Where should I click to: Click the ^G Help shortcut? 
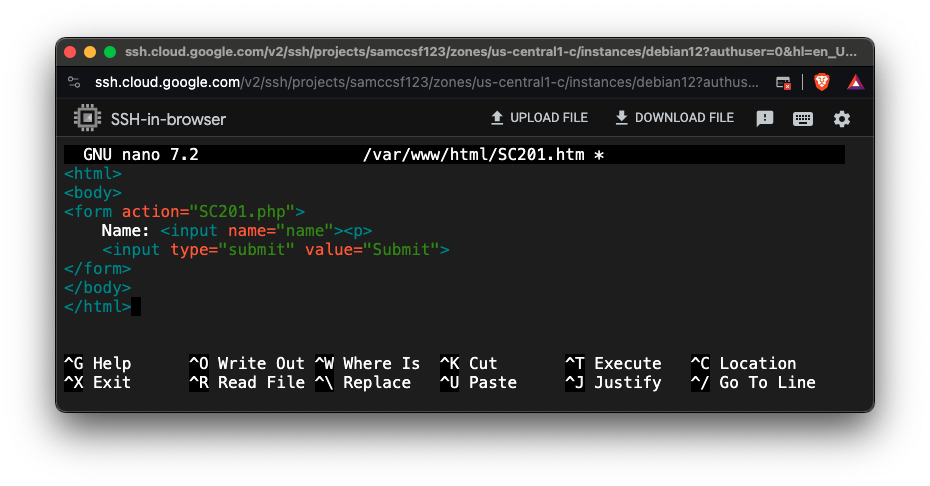click(98, 363)
